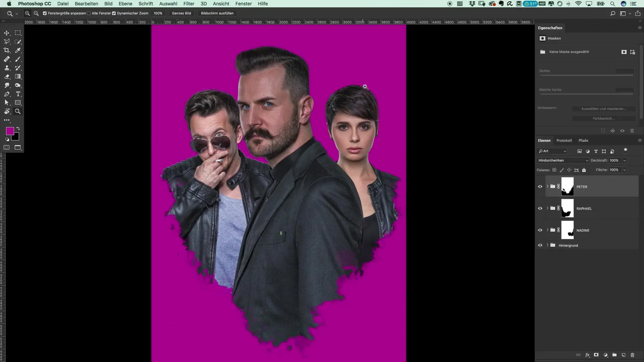Image resolution: width=644 pixels, height=362 pixels.
Task: Select the Move tool
Action: pos(7,33)
